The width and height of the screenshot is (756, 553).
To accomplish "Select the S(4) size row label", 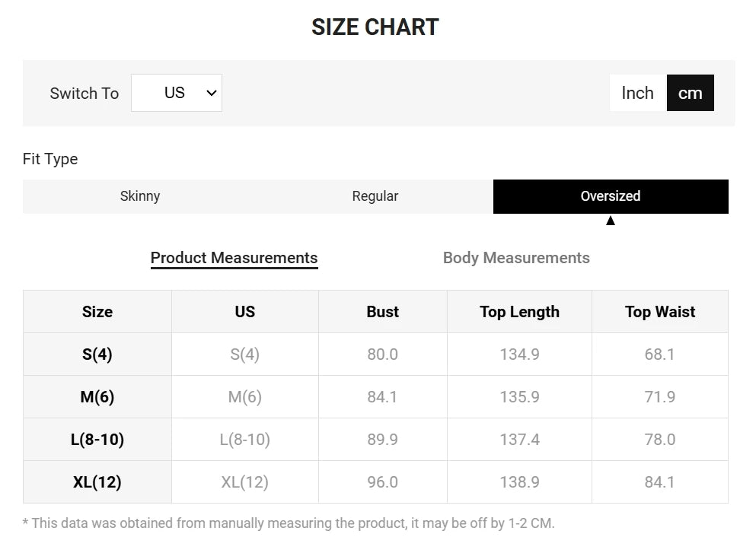I will 97,354.
